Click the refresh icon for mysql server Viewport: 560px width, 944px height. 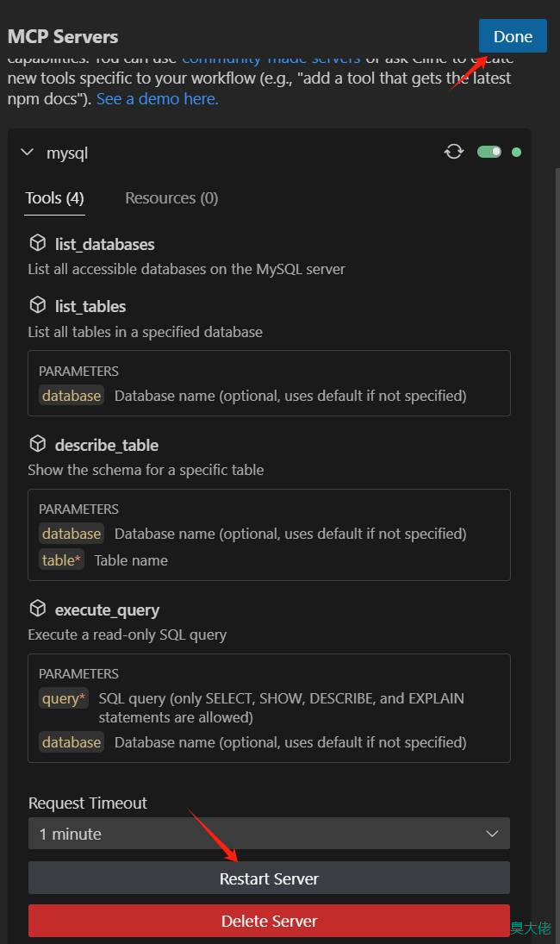click(454, 152)
